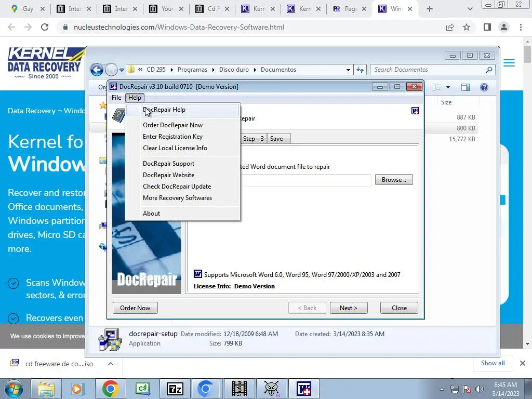
Task: Open the view options dropdown arrow
Action: coord(448,87)
